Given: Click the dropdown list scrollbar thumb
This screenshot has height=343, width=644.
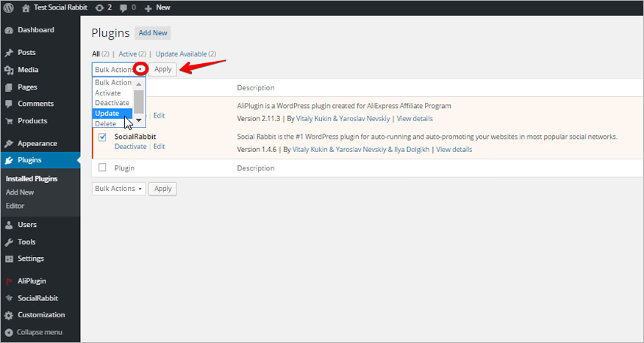Looking at the screenshot, I should click(139, 101).
